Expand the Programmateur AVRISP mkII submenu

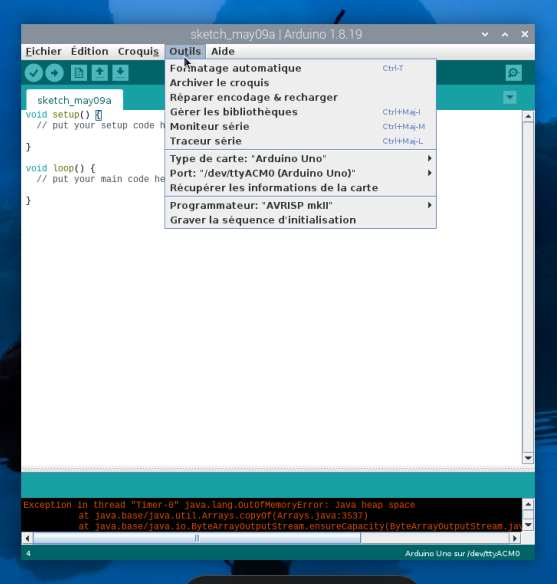tap(300, 205)
